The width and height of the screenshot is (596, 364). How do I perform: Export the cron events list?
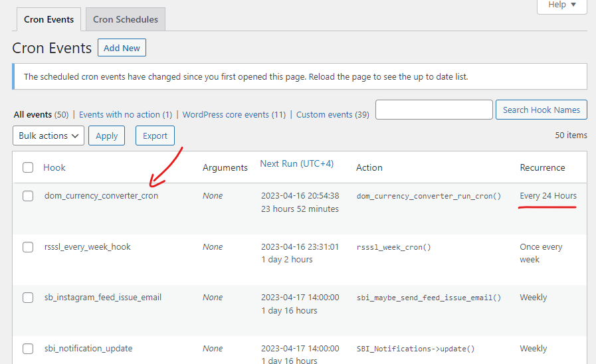point(155,136)
